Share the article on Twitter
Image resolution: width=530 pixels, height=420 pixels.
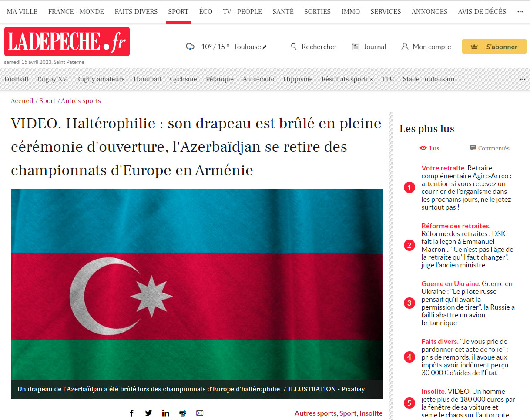148,413
